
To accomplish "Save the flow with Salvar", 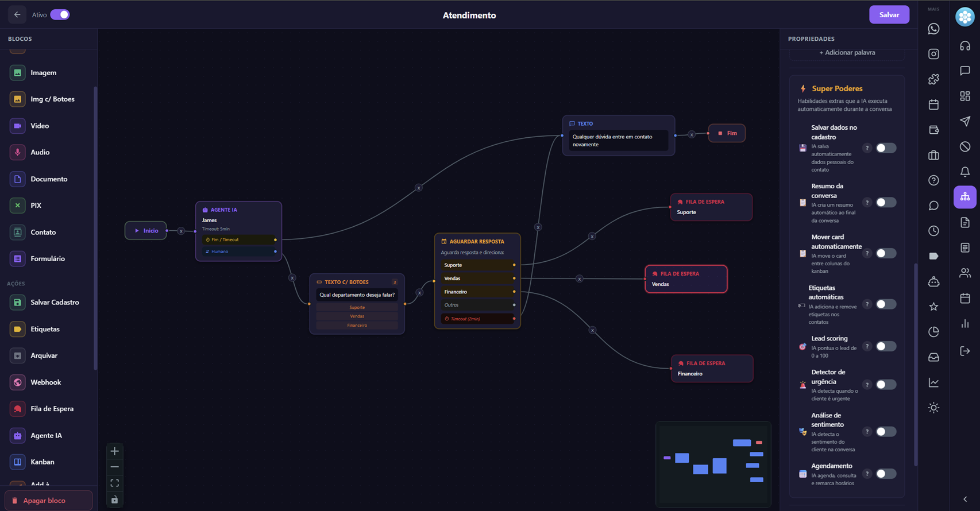I will tap(889, 15).
